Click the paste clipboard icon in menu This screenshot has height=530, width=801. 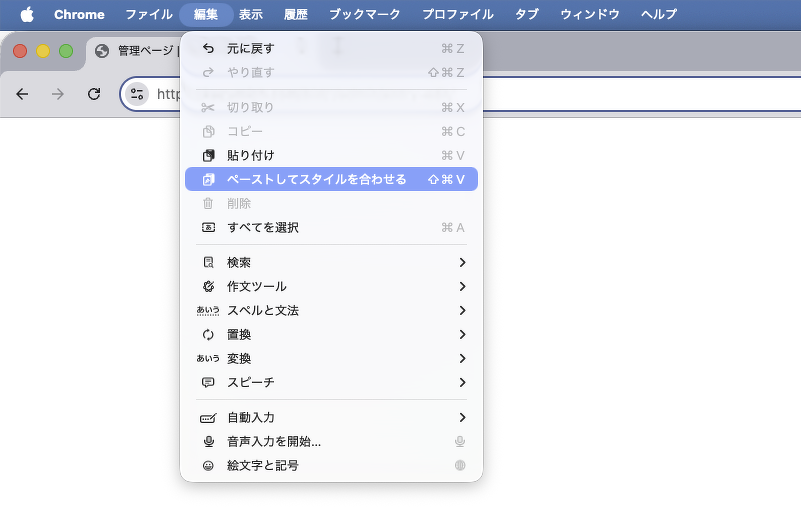pyautogui.click(x=208, y=156)
